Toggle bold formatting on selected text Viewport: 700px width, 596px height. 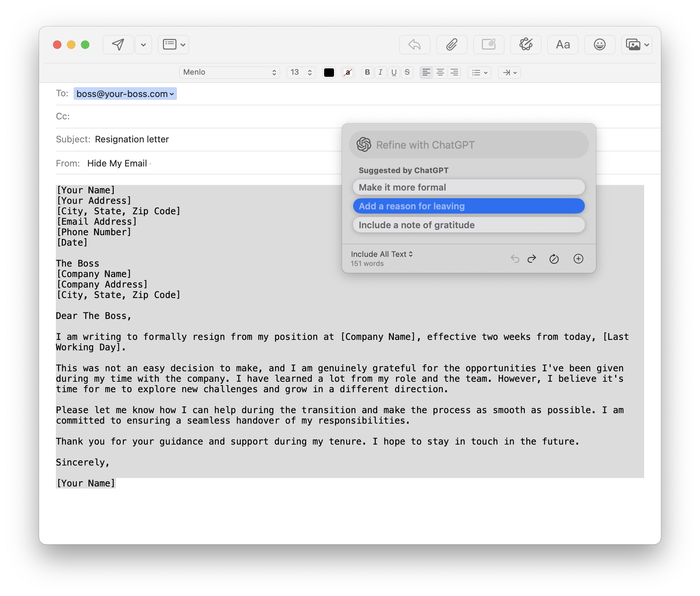coord(367,73)
